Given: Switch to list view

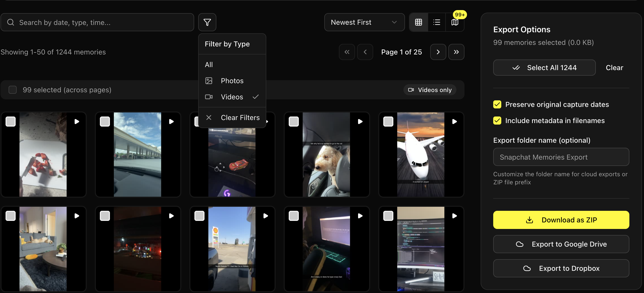Looking at the screenshot, I should [x=436, y=22].
